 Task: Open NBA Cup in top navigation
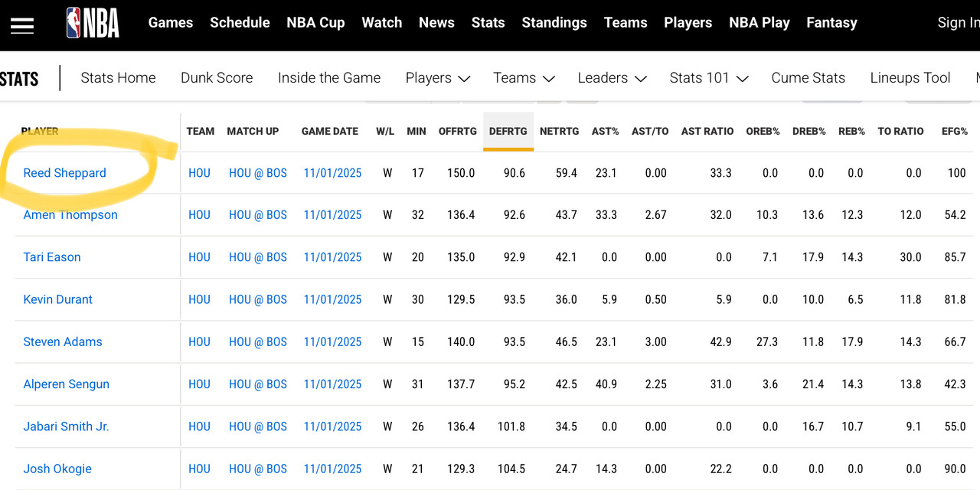[315, 23]
